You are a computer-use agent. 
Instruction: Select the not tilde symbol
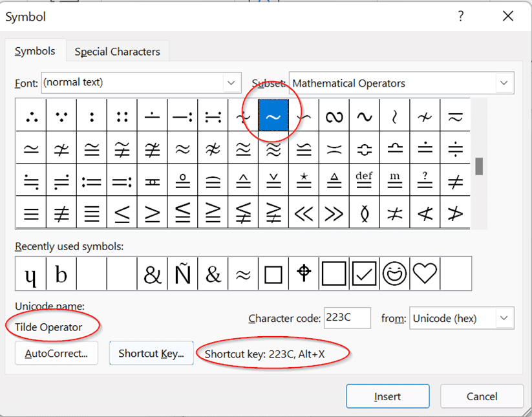[425, 115]
